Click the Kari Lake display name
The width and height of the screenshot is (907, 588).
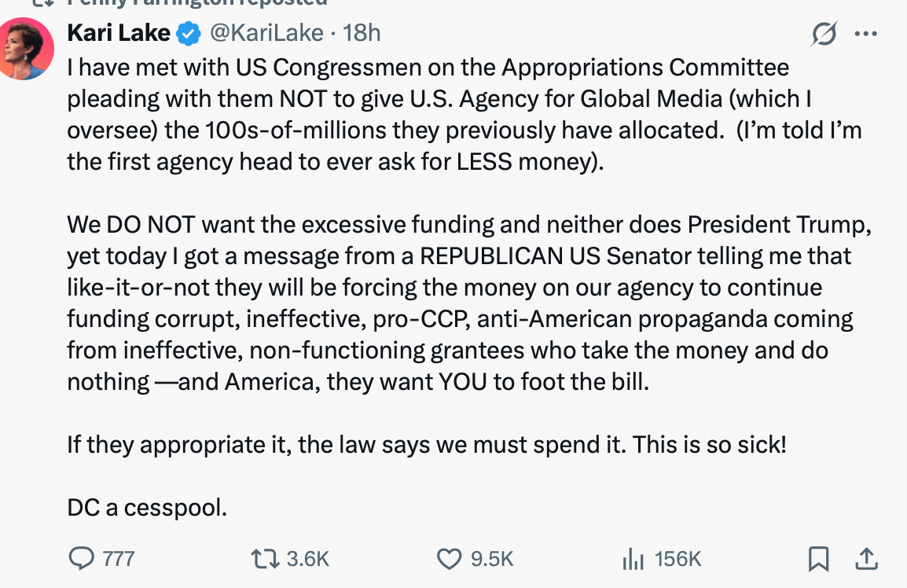click(118, 32)
